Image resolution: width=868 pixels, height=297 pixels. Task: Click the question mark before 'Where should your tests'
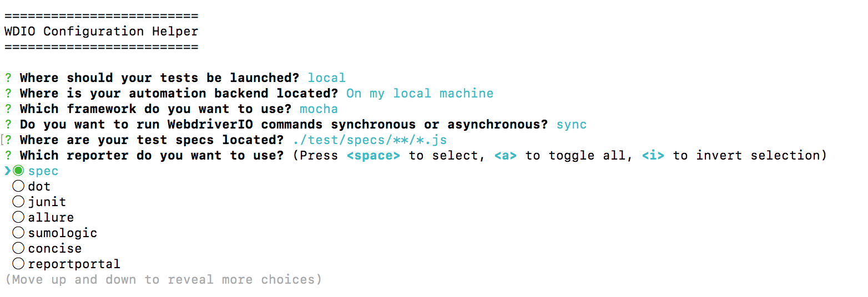pos(8,78)
